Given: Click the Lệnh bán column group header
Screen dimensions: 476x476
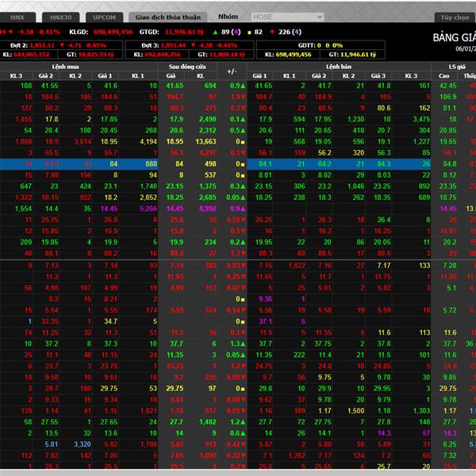Looking at the screenshot, I should pos(339,67).
